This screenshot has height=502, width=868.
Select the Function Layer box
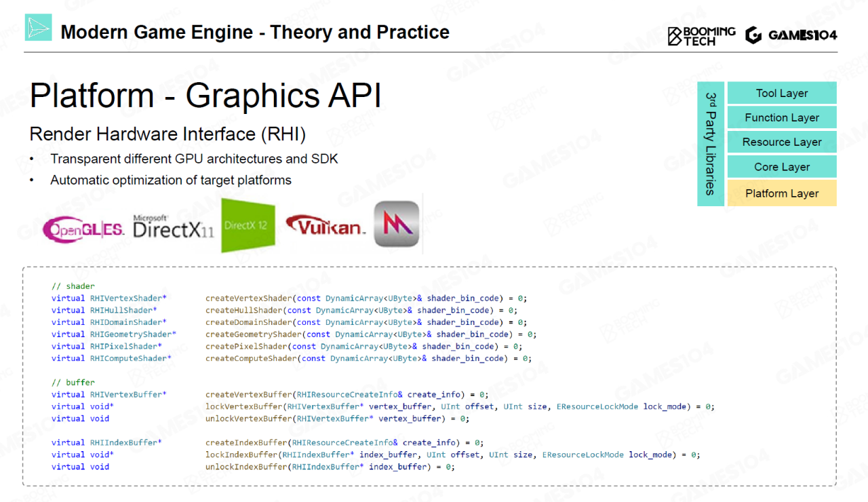pos(782,118)
